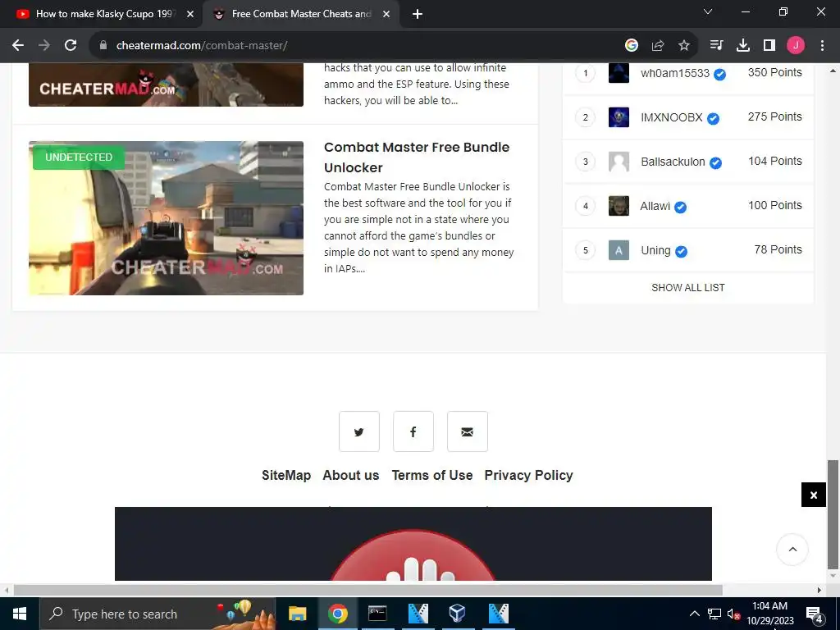Open Chrome three-dot menu

pos(822,46)
